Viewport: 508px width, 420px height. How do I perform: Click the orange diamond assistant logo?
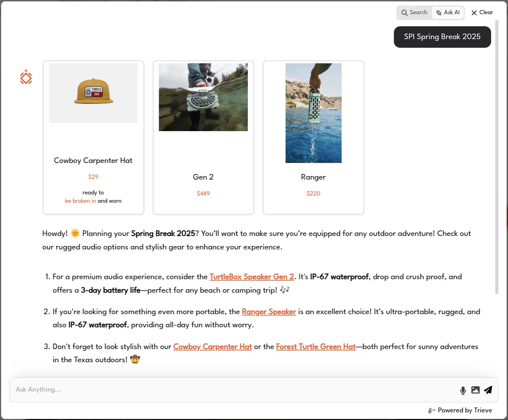26,77
